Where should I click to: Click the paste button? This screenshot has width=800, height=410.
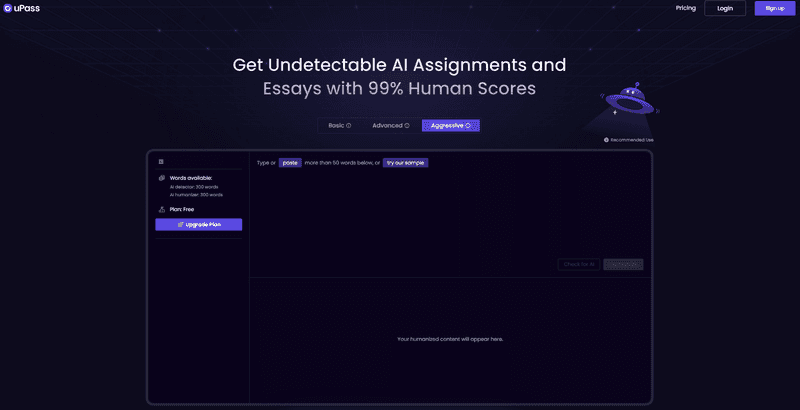(290, 162)
